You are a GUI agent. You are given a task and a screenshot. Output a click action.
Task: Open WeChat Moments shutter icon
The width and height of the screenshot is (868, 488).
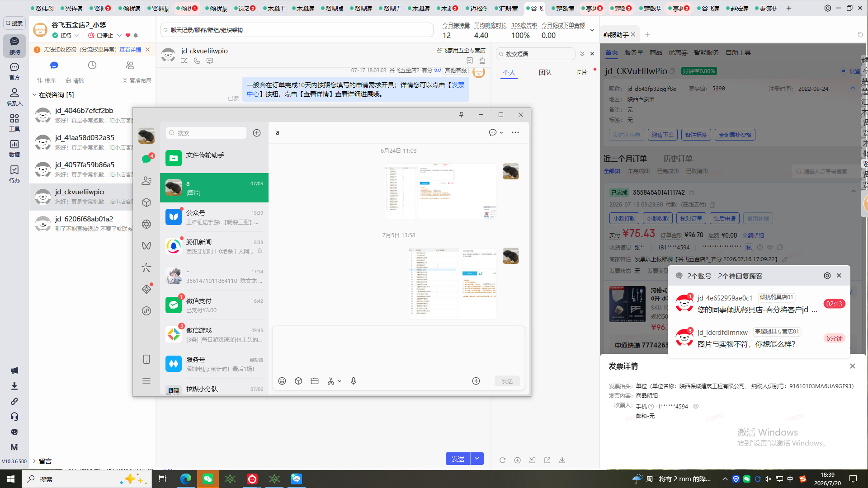click(146, 224)
